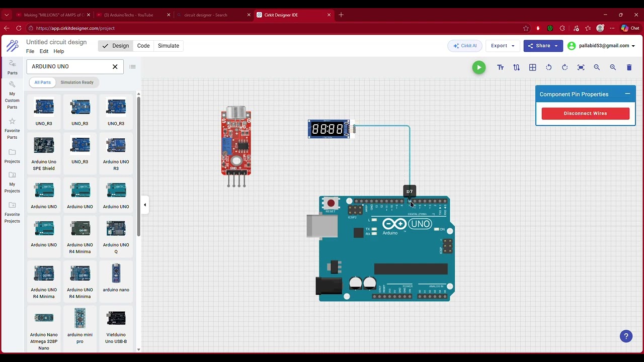This screenshot has height=362, width=644.
Task: Rotate component counterclockwise
Action: (x=549, y=67)
